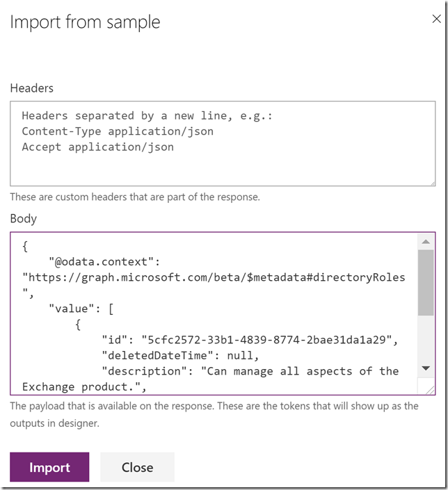The height and width of the screenshot is (490, 448).
Task: Click the "id" GUID line in Body
Action: point(250,340)
